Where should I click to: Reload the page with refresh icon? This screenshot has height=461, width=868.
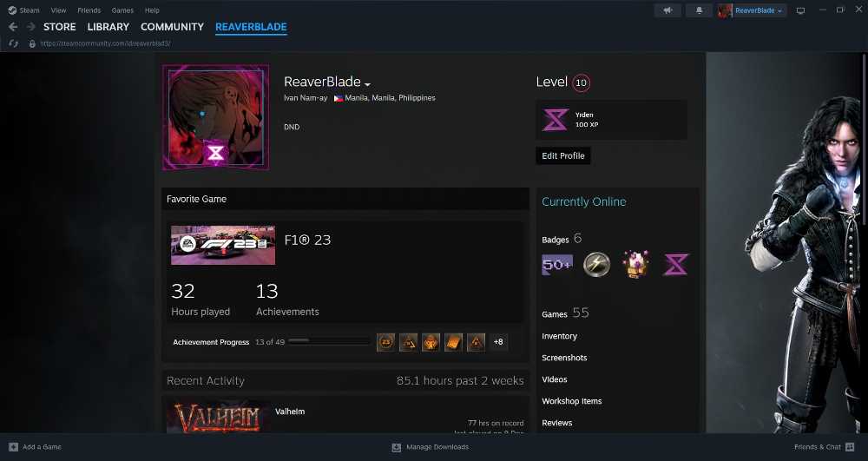(14, 43)
